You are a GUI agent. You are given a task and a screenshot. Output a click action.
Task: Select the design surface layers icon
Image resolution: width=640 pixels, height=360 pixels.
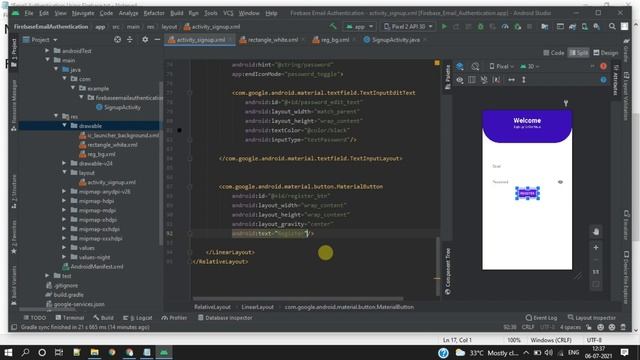coord(460,67)
